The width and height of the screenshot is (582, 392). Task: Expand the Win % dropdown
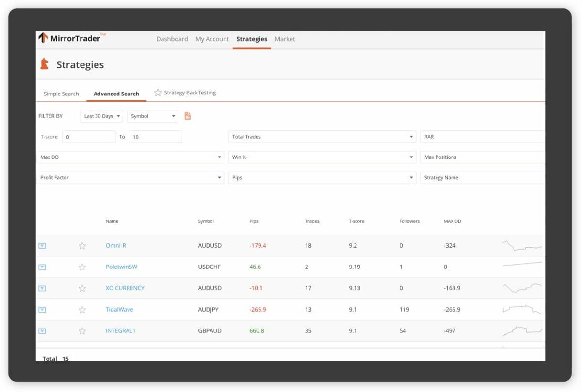coord(322,157)
